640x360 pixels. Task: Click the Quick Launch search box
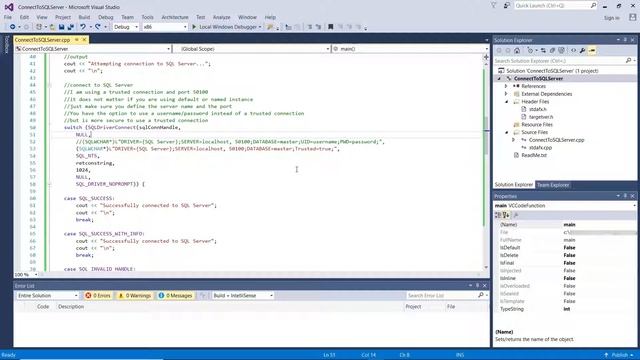[x=556, y=6]
